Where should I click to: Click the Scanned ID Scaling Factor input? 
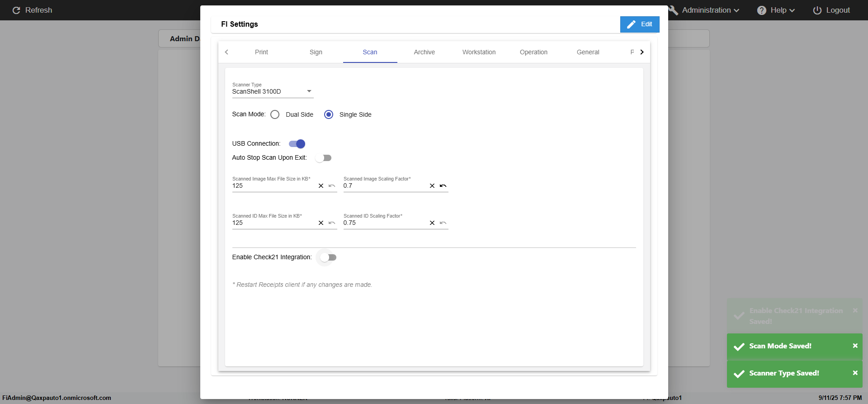[384, 223]
